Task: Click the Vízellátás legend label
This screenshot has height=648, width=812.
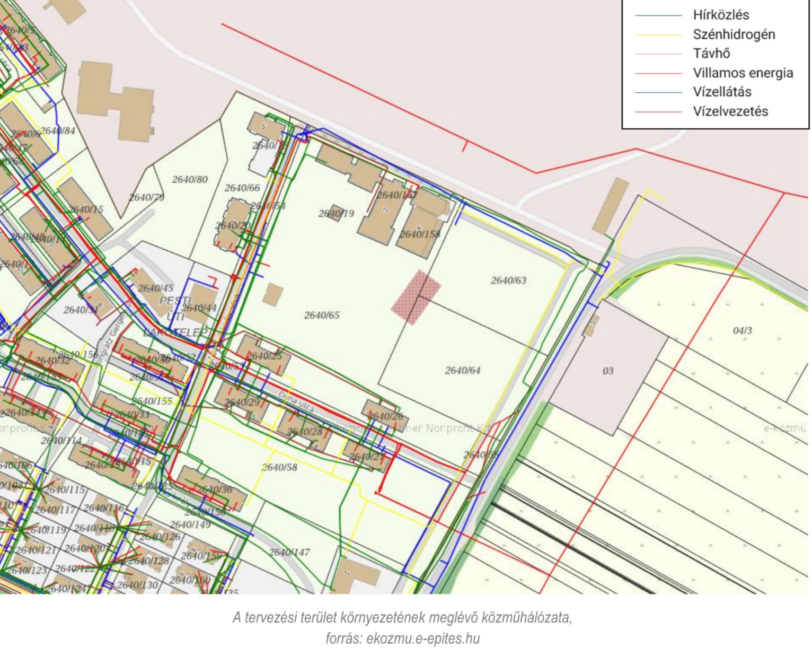Action: [722, 92]
